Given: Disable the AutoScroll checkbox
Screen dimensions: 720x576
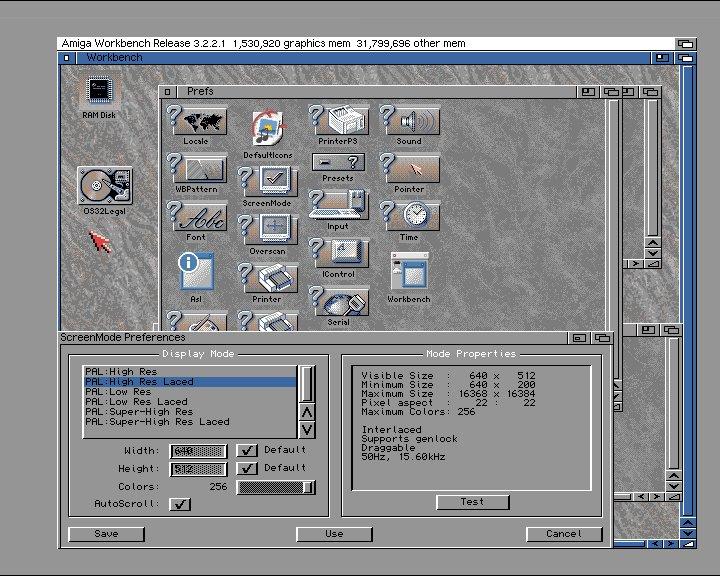Looking at the screenshot, I should [x=180, y=504].
